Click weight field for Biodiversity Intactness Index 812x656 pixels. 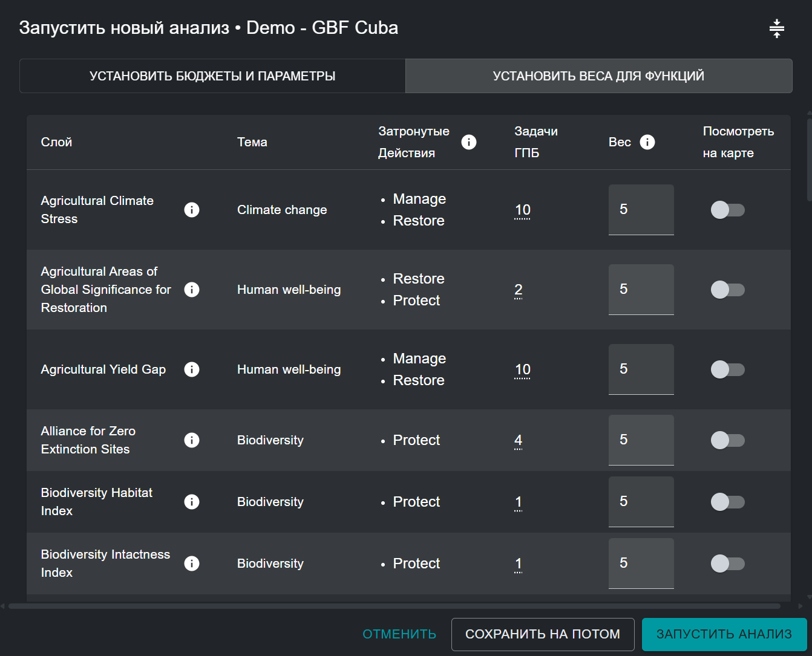641,563
